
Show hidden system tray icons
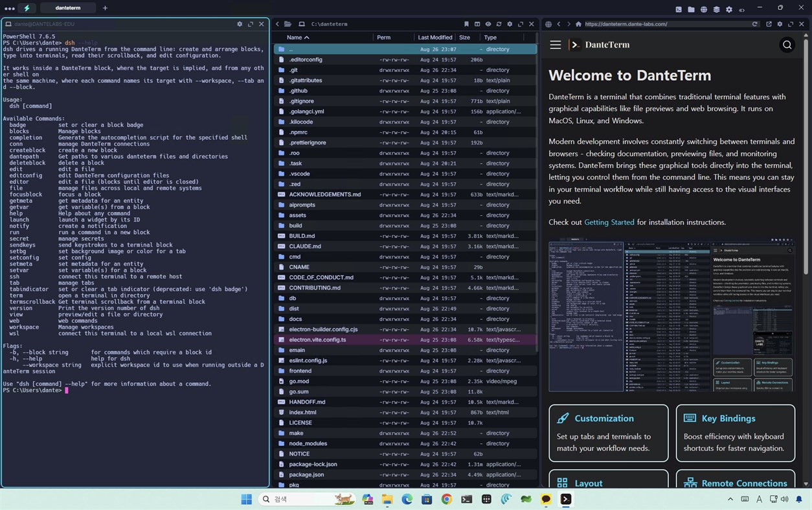tap(730, 499)
